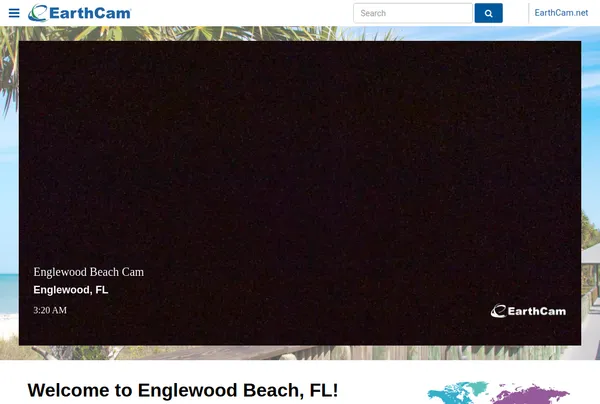Click the Englewood Beach Cam video player

pyautogui.click(x=300, y=193)
